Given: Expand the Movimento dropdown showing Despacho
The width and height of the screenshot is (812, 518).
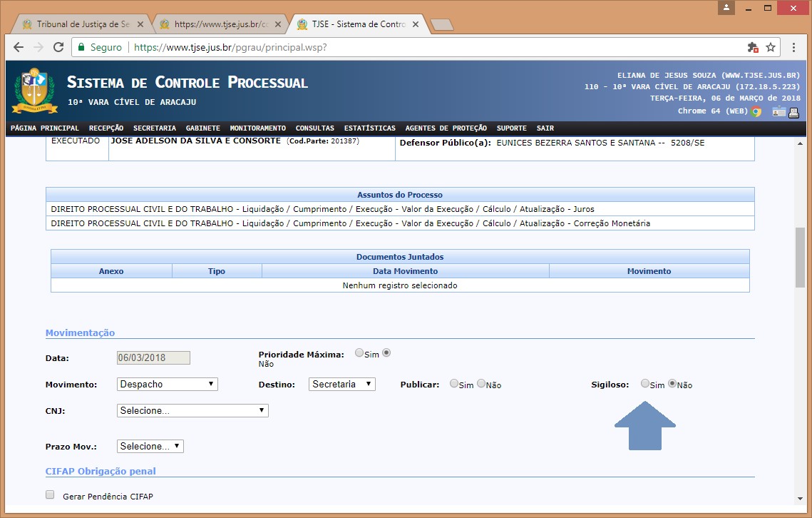Looking at the screenshot, I should coord(168,384).
